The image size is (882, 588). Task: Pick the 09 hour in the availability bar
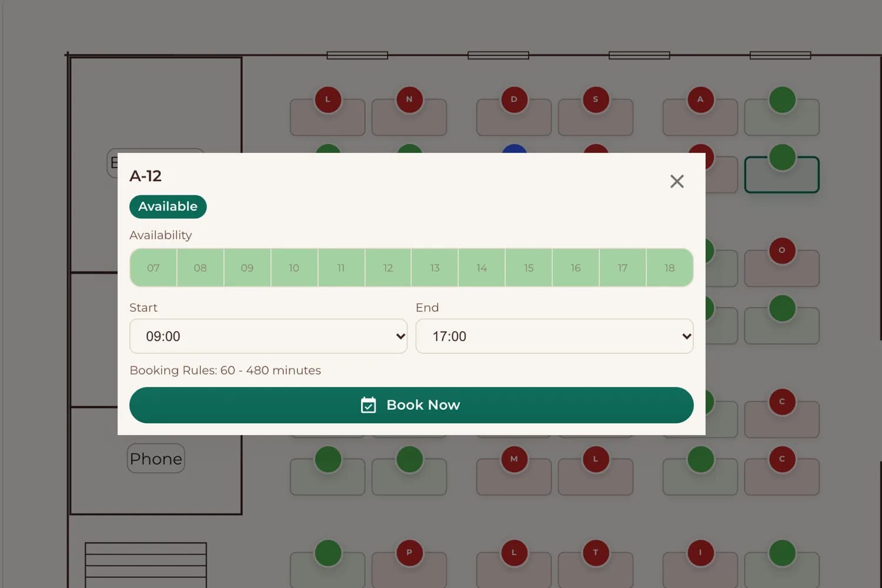248,268
